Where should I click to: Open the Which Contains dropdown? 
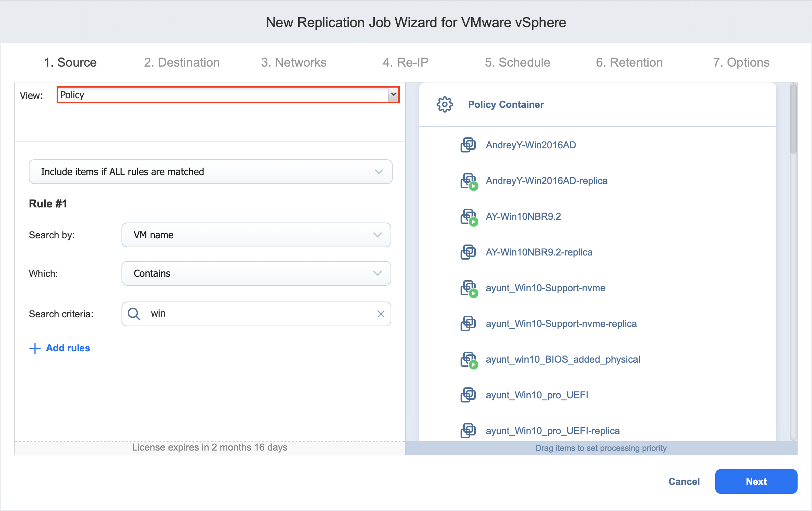point(256,273)
